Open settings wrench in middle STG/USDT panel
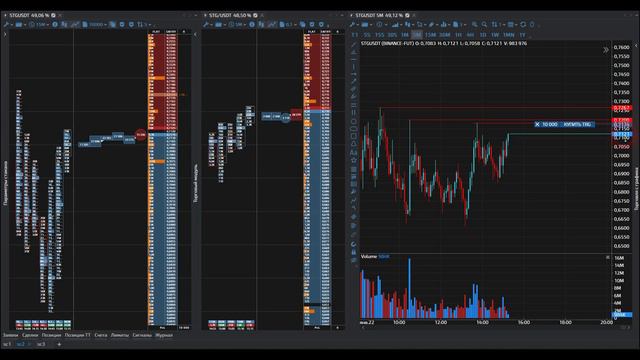This screenshot has height=360, width=640. tap(207, 24)
